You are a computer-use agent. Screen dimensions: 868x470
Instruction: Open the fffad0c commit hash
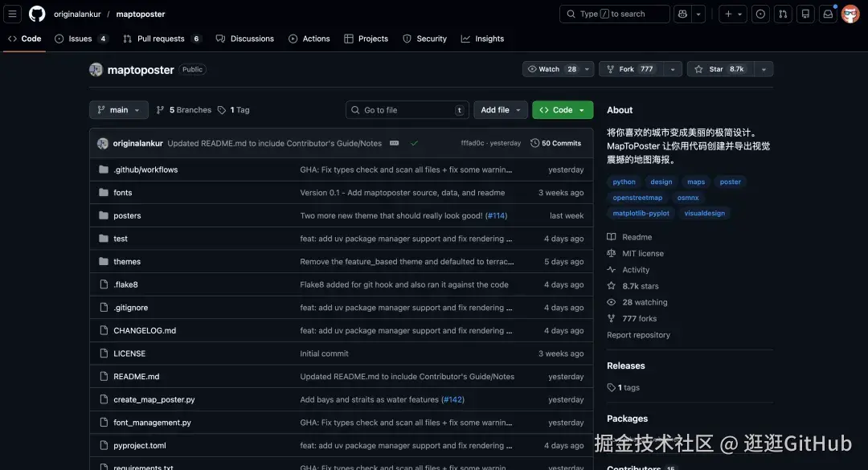click(x=473, y=143)
